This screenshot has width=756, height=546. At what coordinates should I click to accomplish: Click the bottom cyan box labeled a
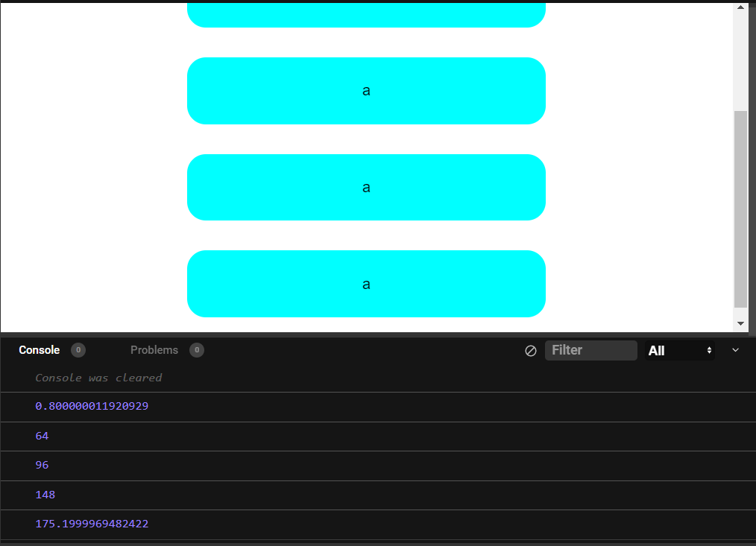coord(366,284)
